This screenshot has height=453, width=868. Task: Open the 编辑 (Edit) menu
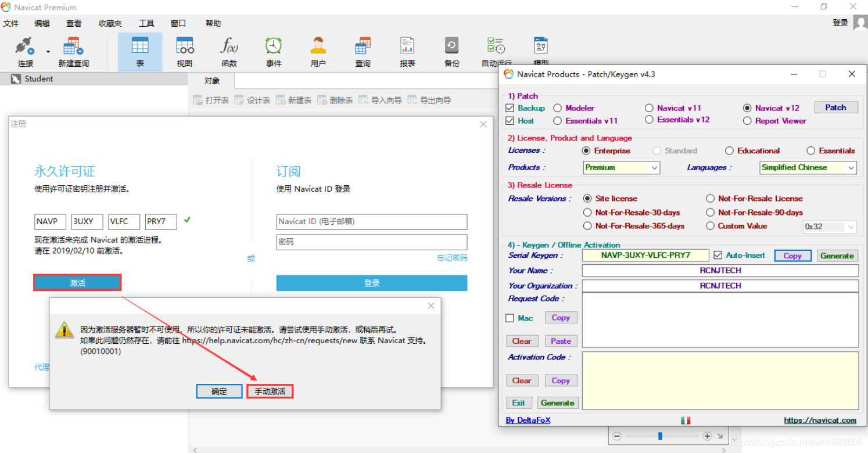pos(42,23)
